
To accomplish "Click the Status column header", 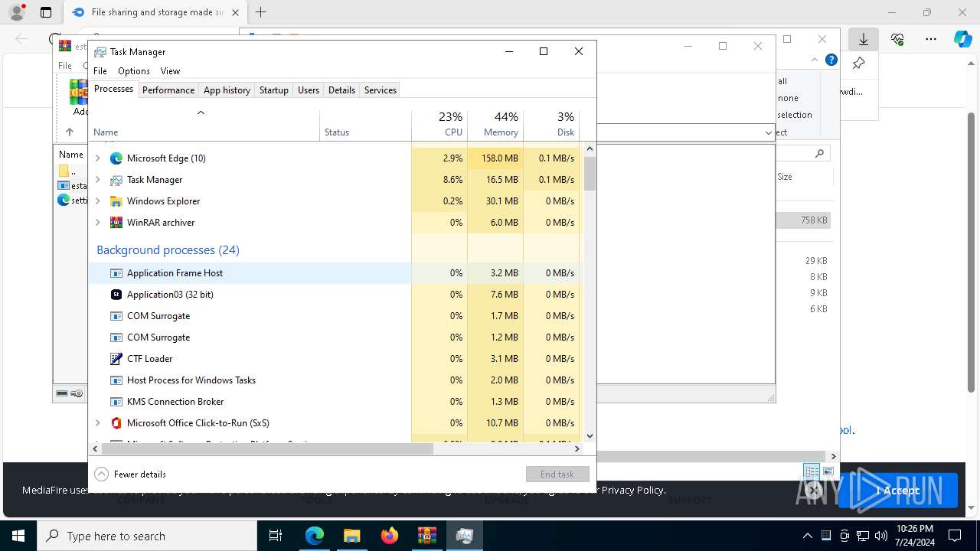I will tap(365, 125).
